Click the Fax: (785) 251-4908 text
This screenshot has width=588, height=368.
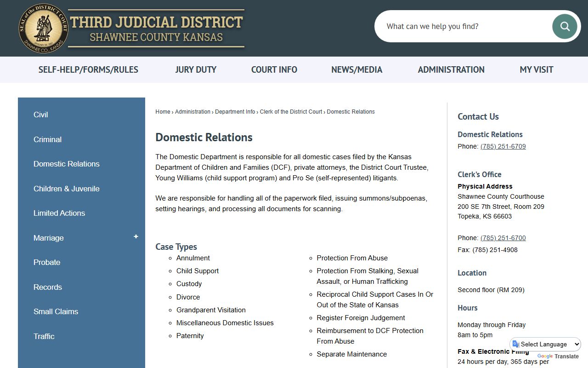(x=487, y=250)
